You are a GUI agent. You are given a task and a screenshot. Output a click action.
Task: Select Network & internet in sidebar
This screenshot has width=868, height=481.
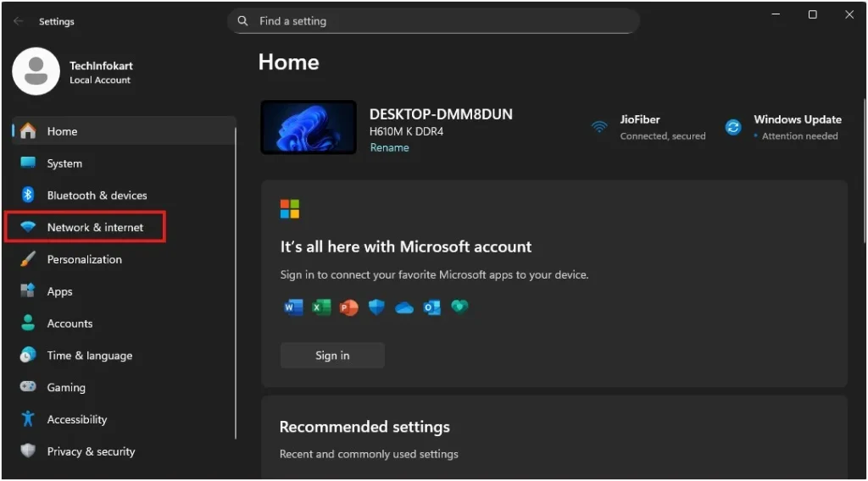click(124, 227)
